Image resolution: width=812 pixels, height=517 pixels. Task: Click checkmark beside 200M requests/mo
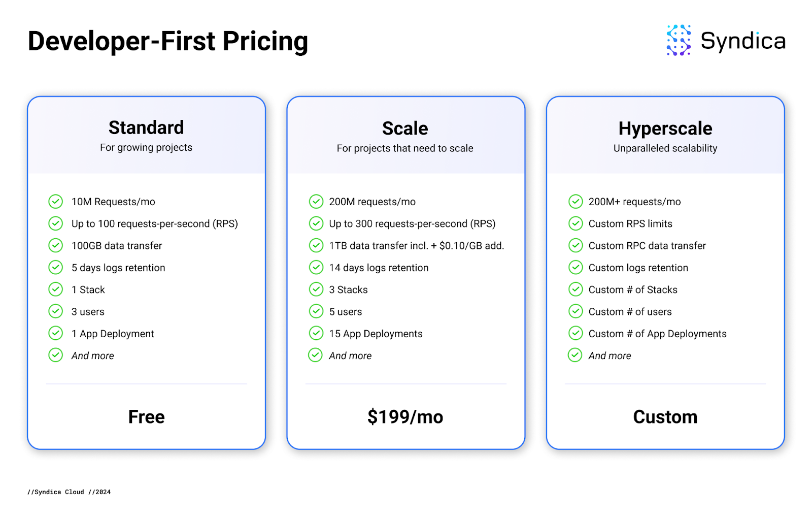[316, 202]
